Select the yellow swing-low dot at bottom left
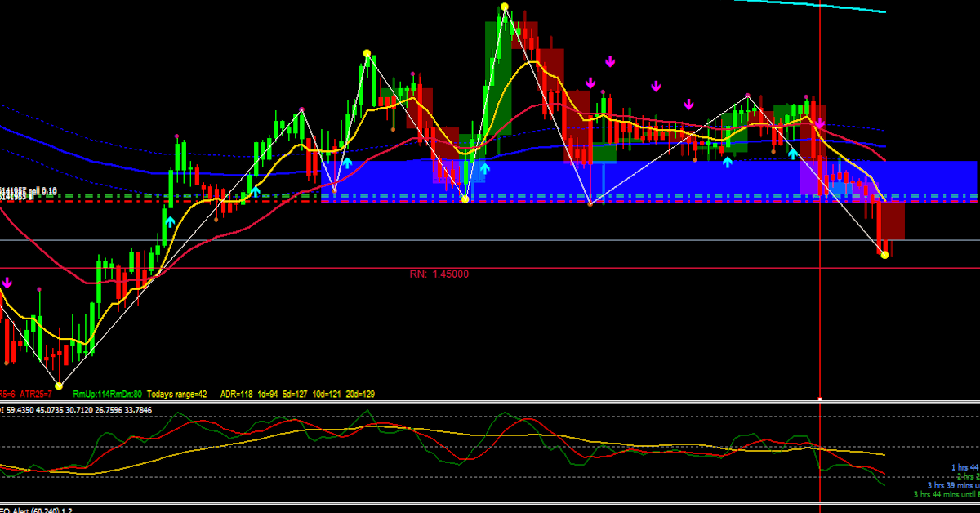Screen dimensions: 980x513 (x=58, y=385)
